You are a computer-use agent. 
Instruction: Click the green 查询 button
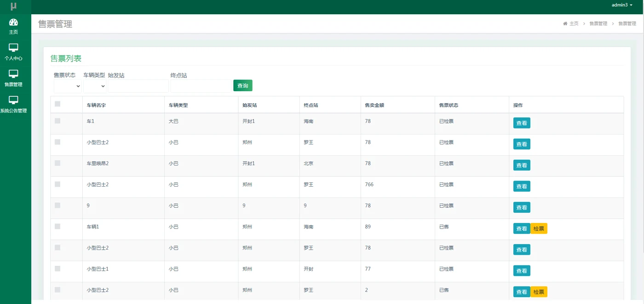[x=243, y=86]
